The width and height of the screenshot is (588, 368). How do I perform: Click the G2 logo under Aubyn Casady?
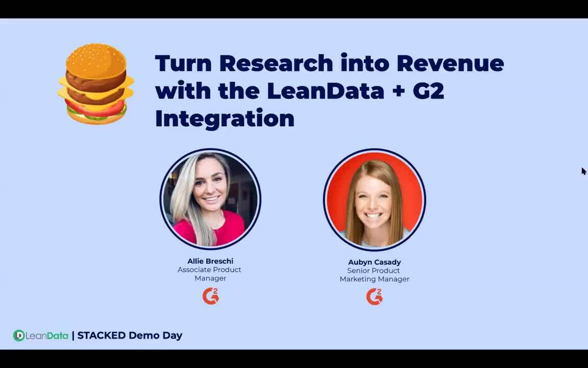pos(374,295)
